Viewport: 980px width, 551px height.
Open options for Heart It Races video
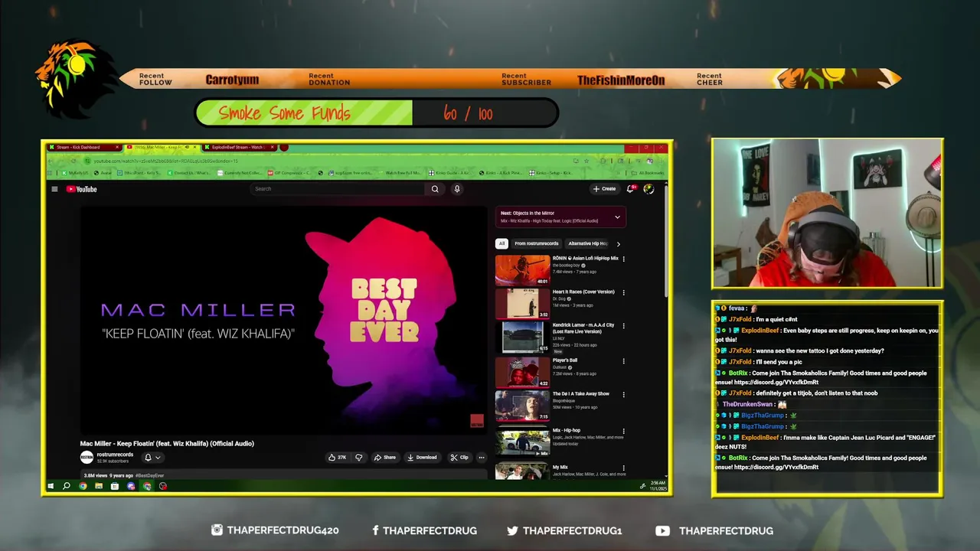click(623, 293)
